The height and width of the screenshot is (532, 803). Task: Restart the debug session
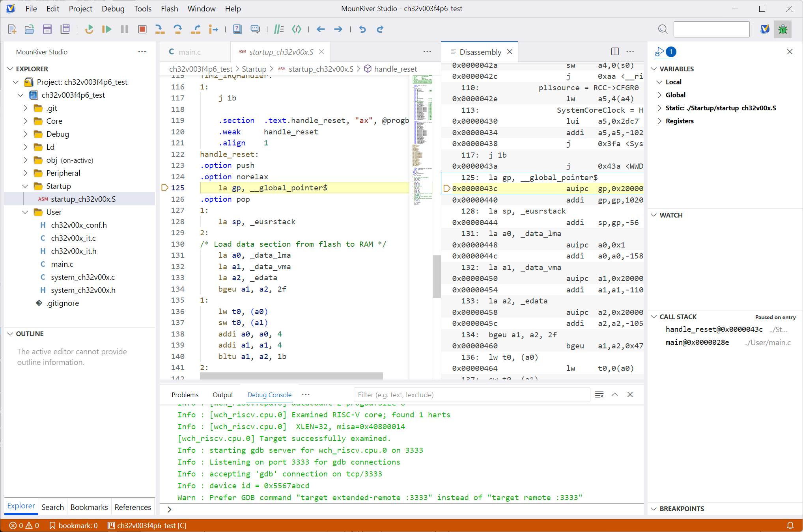pyautogui.click(x=89, y=29)
